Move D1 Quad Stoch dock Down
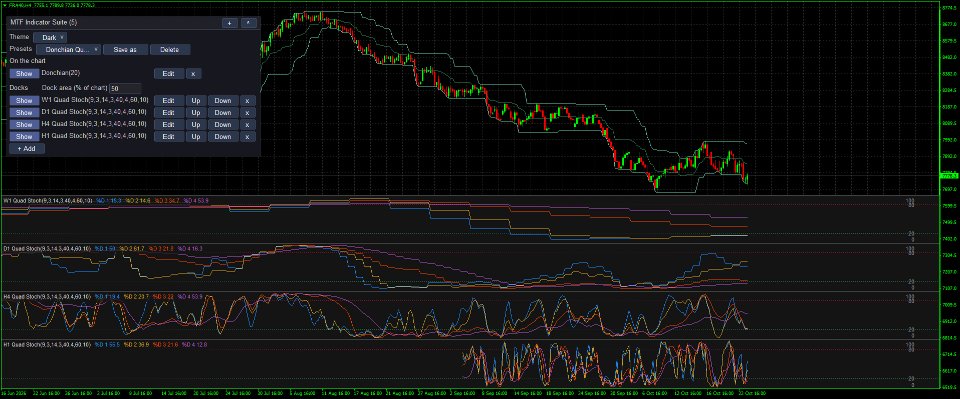The height and width of the screenshot is (399, 960). tap(223, 113)
